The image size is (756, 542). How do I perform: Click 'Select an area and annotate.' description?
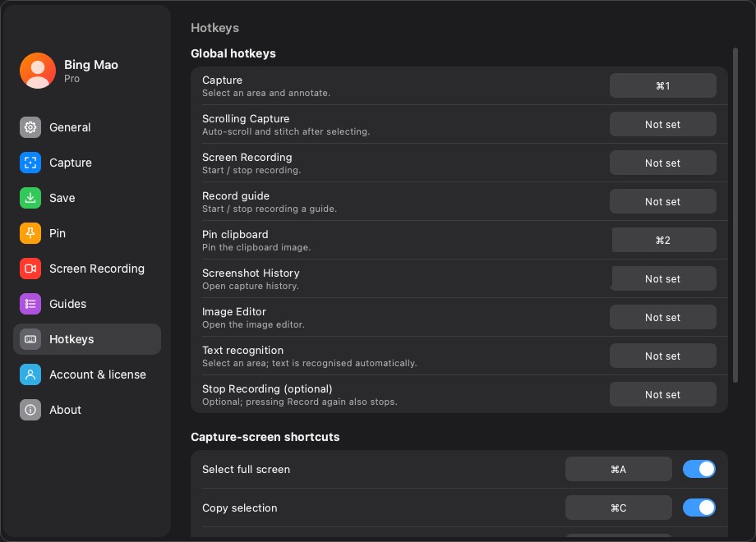266,93
